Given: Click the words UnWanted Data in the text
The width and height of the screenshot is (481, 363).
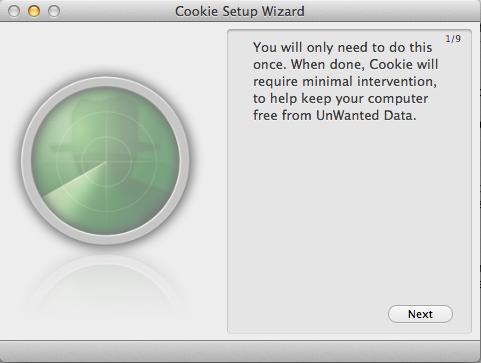Looking at the screenshot, I should tap(366, 115).
